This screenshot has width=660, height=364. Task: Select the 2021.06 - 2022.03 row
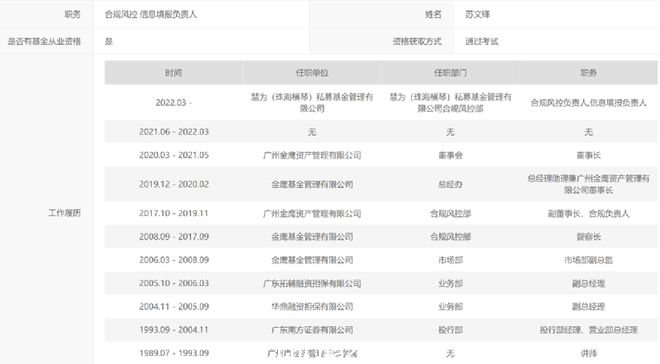click(381, 132)
